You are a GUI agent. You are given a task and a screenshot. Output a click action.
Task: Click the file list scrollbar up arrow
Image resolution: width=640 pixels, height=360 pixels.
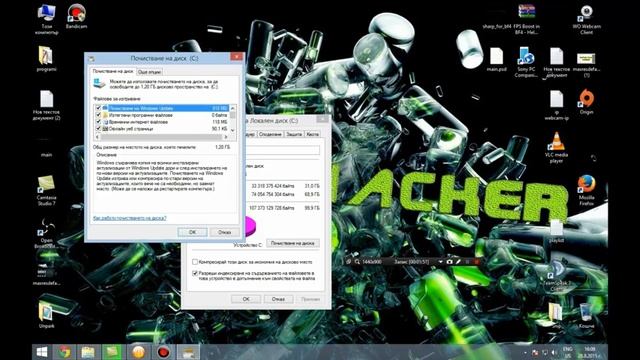233,108
